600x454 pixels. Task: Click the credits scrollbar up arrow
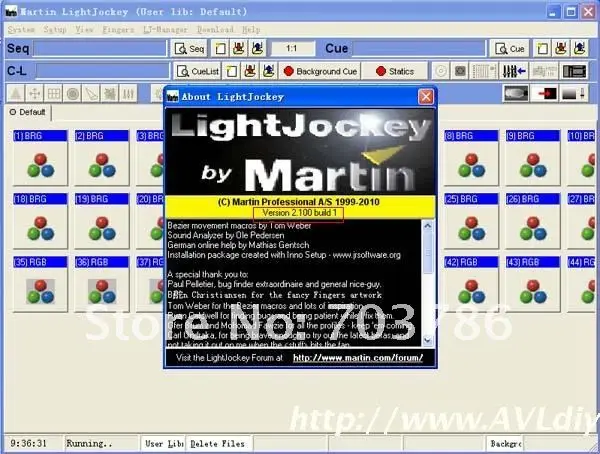(x=428, y=226)
